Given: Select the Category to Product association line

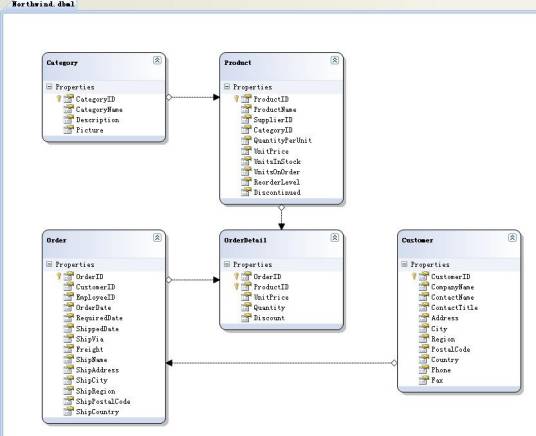Looking at the screenshot, I should pyautogui.click(x=193, y=97).
